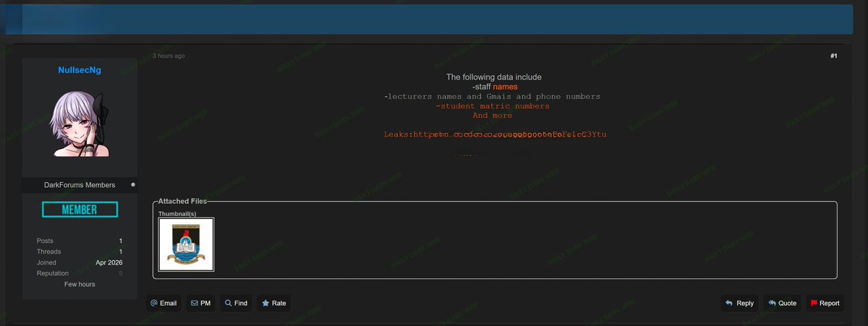Click the 'Few hours' text in user panel
This screenshot has width=868, height=326.
point(80,284)
